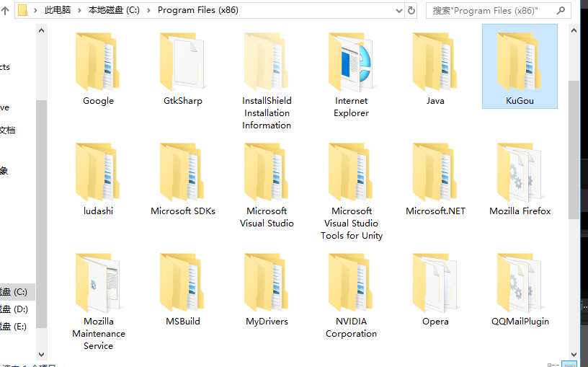This screenshot has height=367, width=588.
Task: Open the Internet Explorer folder
Action: tap(351, 75)
